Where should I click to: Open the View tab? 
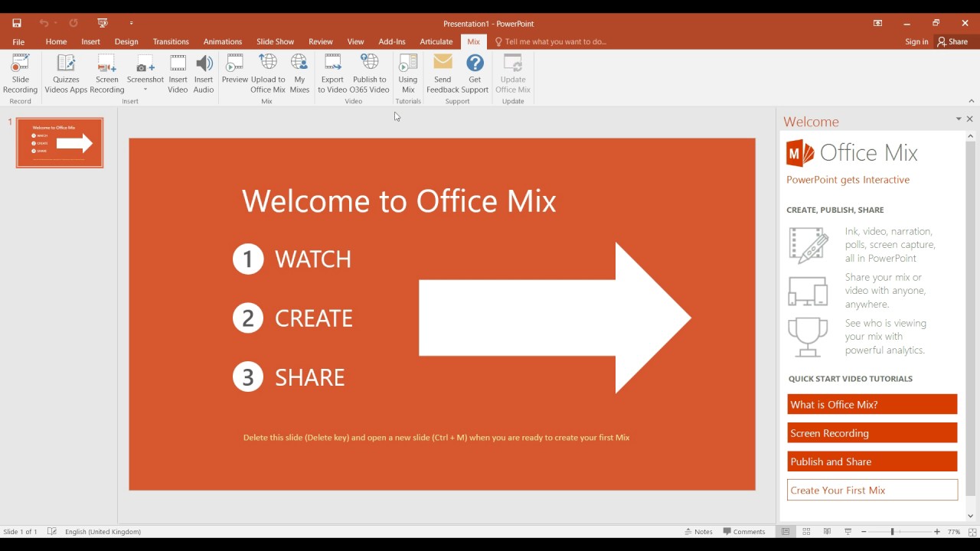[355, 42]
